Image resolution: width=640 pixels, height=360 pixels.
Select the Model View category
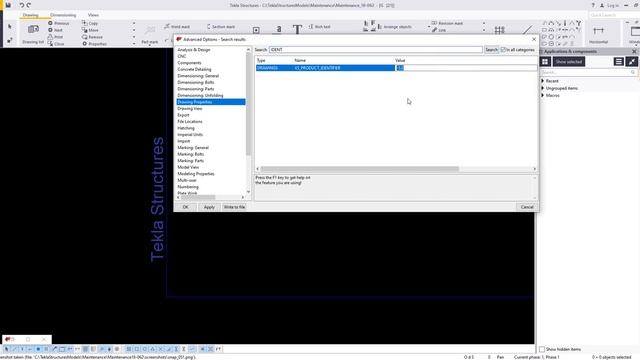pyautogui.click(x=188, y=167)
